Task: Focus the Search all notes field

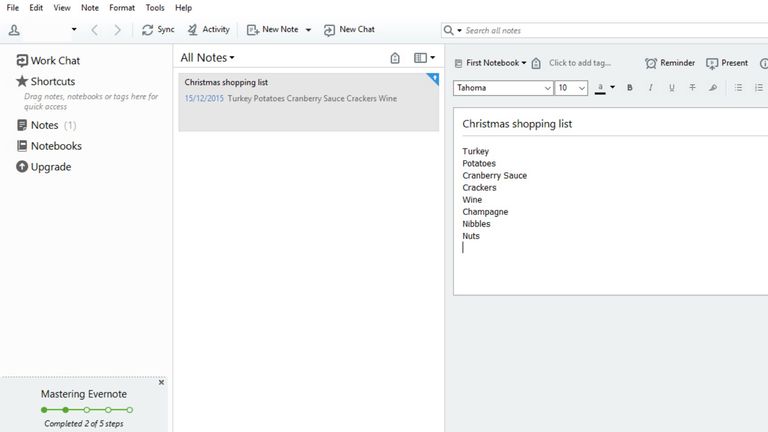Action: [615, 30]
